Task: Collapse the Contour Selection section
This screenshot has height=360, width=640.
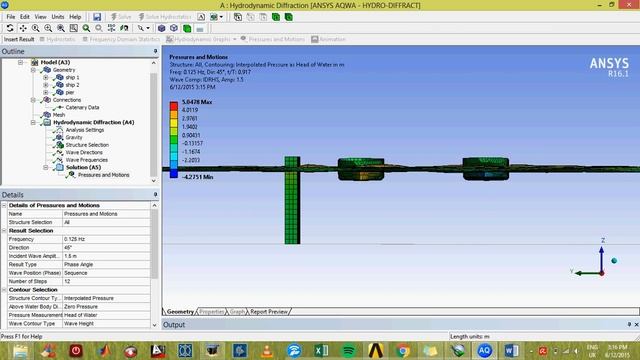Action: tap(4, 290)
